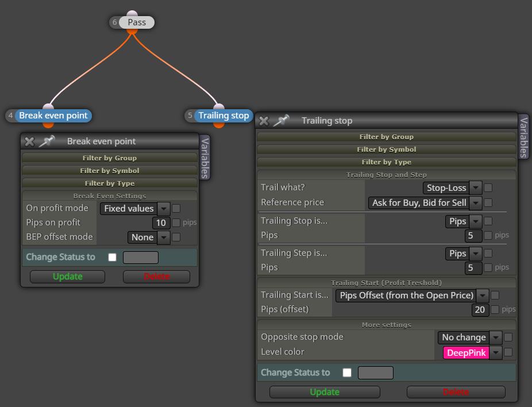
Task: Pin the Break even point panel
Action: [x=47, y=141]
